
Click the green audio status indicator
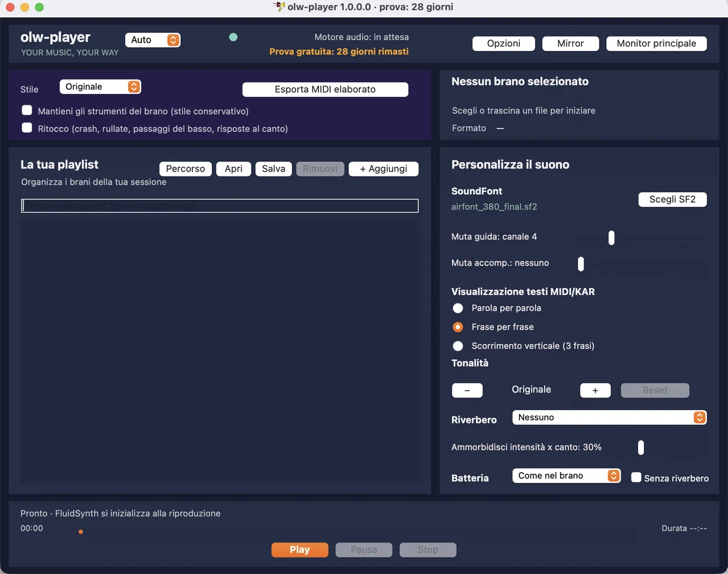point(233,37)
